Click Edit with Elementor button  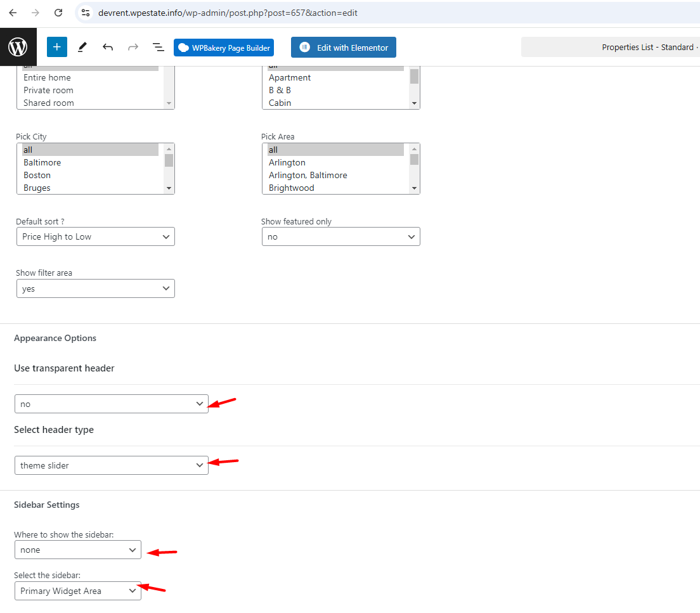click(x=344, y=48)
